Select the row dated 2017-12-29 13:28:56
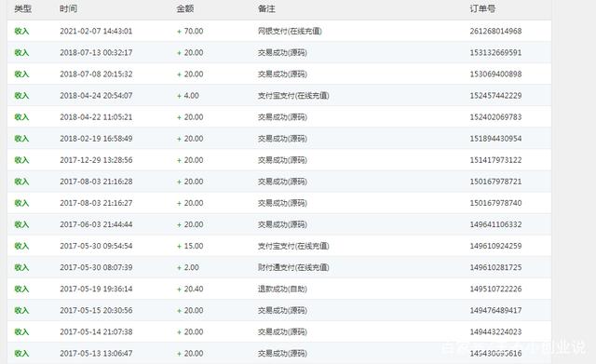The image size is (596, 364). (279, 160)
